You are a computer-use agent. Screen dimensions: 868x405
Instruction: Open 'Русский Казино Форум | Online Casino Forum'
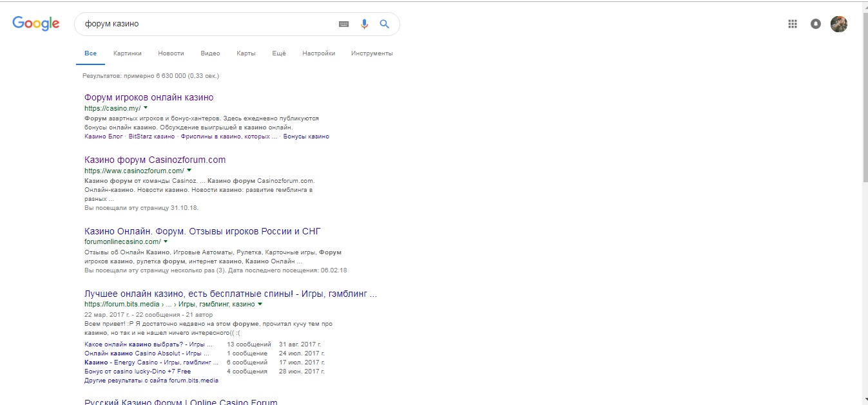(x=181, y=402)
